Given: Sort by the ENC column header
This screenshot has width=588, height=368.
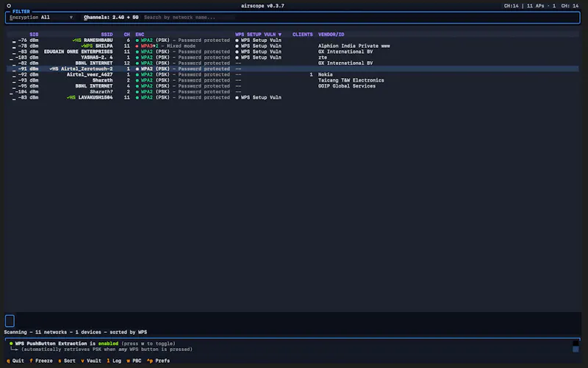Looking at the screenshot, I should click(x=140, y=34).
